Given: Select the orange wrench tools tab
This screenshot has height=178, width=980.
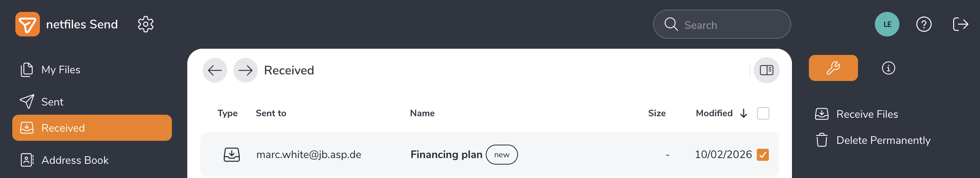Looking at the screenshot, I should point(833,68).
